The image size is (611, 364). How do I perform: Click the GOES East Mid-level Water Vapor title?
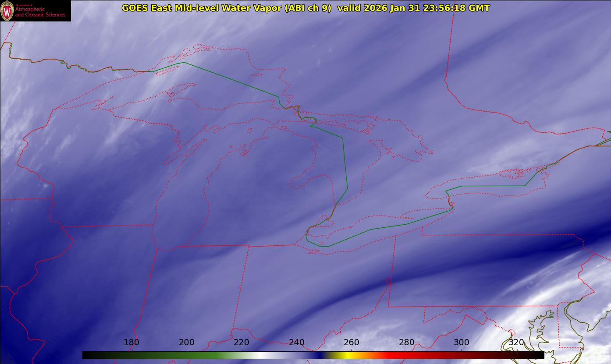226,8
